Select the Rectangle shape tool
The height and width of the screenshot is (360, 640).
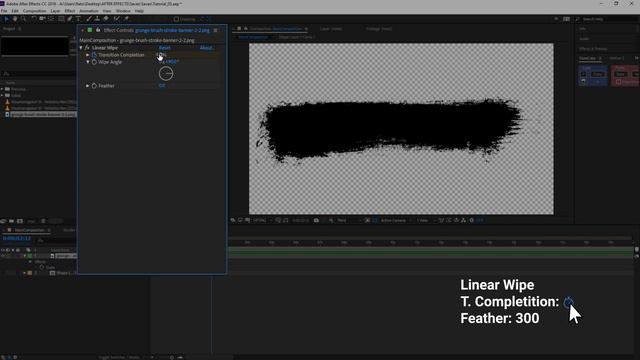click(x=61, y=19)
